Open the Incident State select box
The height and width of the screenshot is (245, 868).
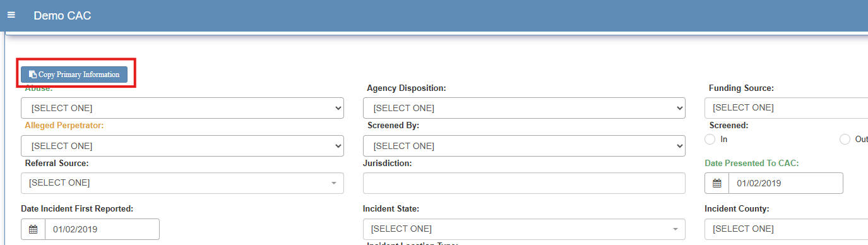click(x=524, y=229)
